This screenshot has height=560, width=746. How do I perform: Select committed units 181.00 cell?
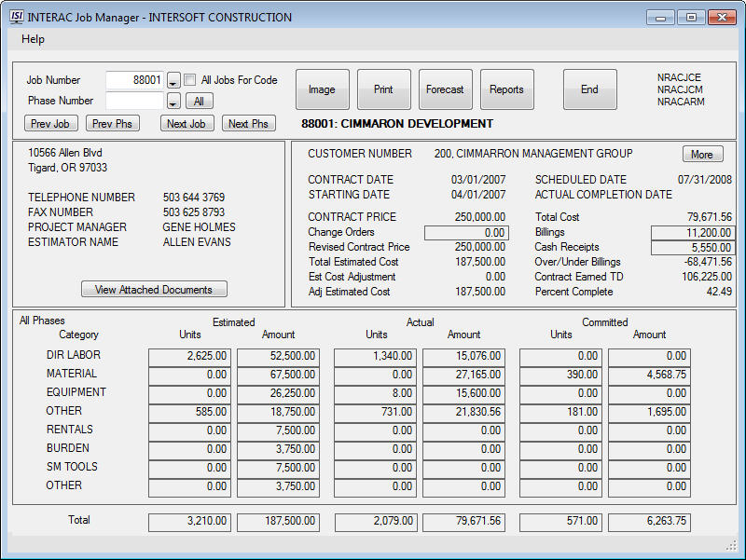(x=560, y=413)
